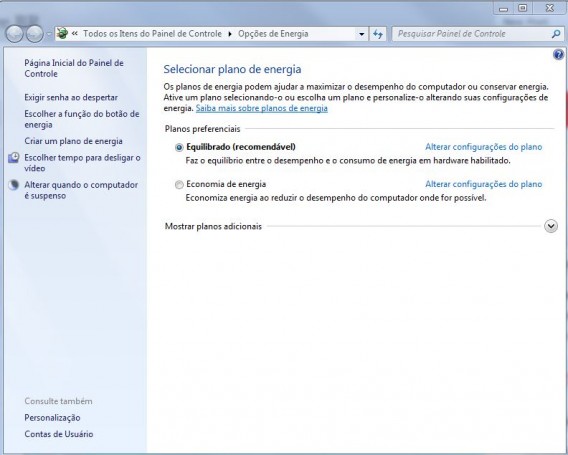Open 'Escolher tempo para desligar o vídeo'

coord(82,163)
